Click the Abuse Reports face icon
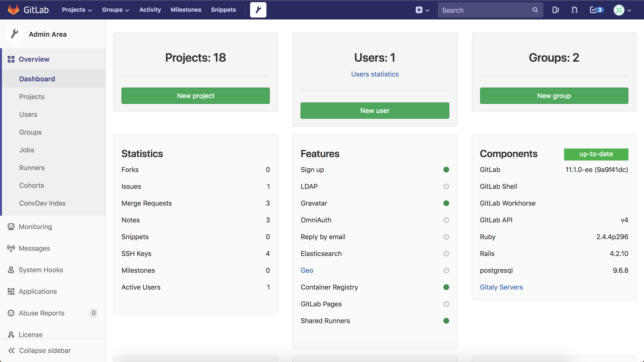The width and height of the screenshot is (644, 362). 11,313
